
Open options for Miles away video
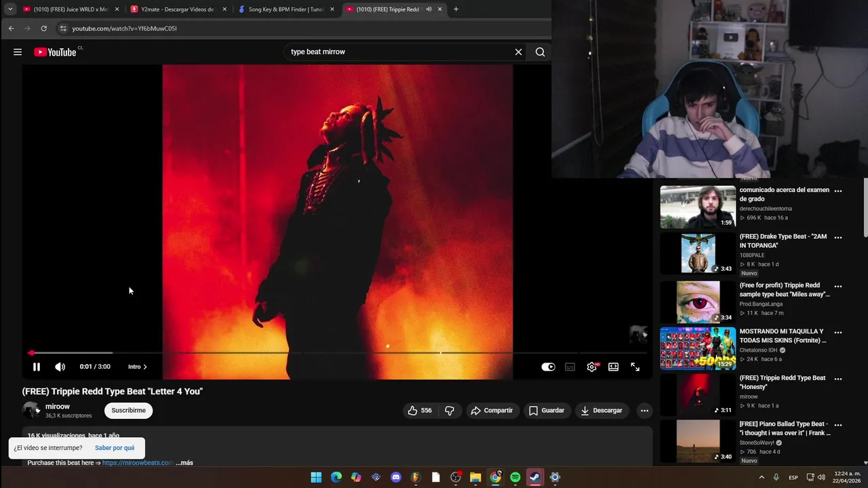pos(838,286)
